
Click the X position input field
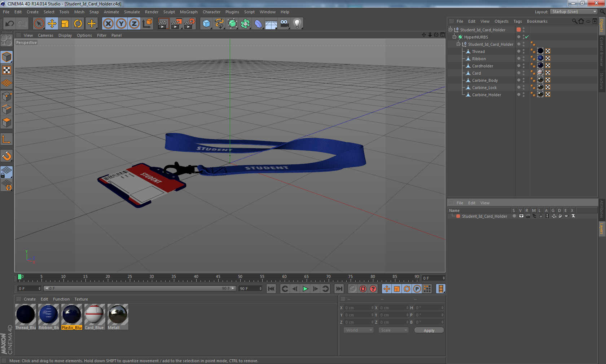point(359,308)
